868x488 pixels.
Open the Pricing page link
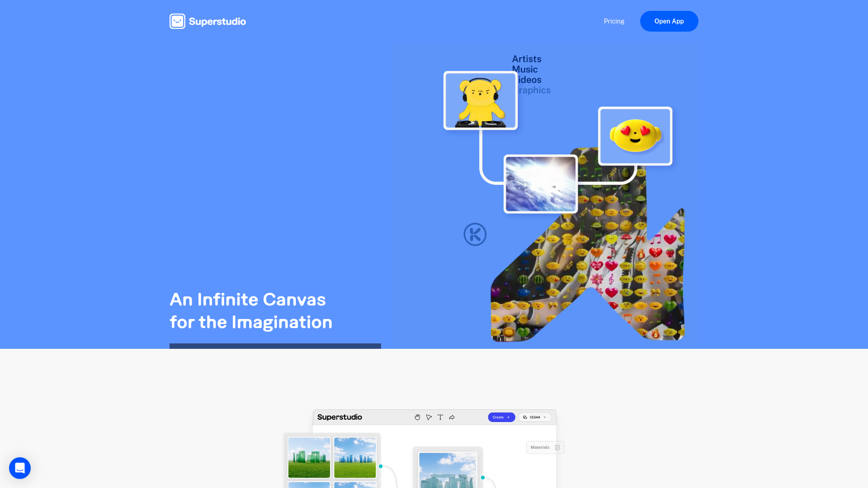[614, 21]
